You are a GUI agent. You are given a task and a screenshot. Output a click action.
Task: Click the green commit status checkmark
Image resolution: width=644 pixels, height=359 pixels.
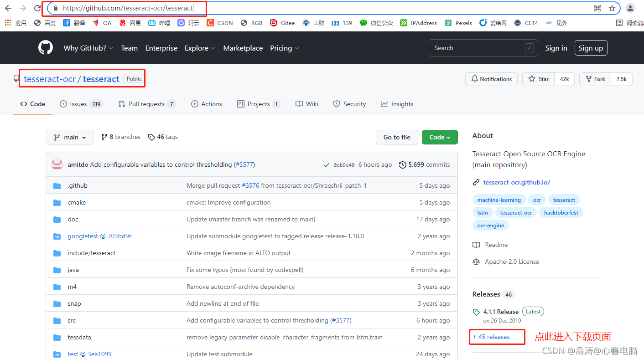click(x=327, y=165)
